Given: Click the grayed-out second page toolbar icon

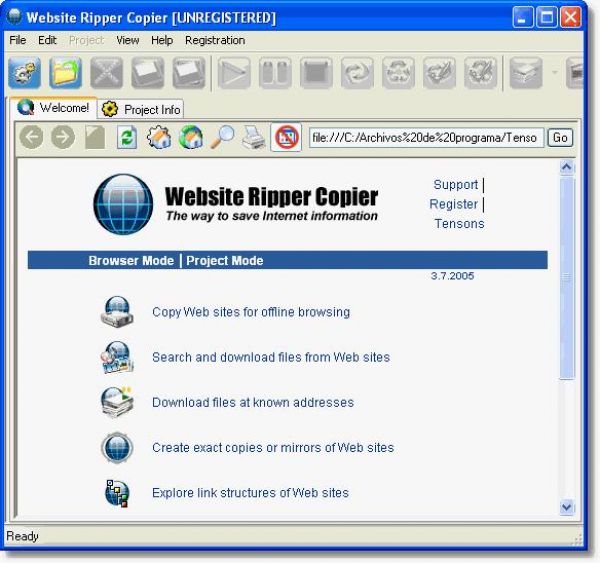Looking at the screenshot, I should pyautogui.click(x=189, y=73).
